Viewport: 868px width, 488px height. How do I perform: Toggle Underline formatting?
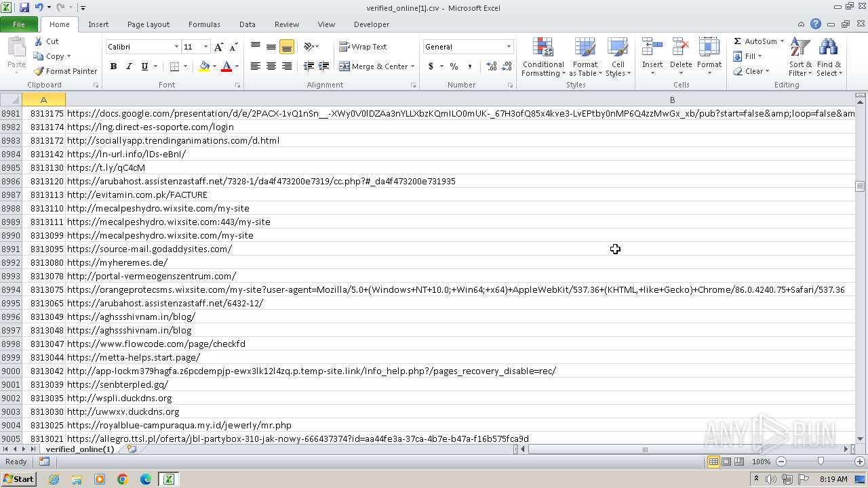144,66
